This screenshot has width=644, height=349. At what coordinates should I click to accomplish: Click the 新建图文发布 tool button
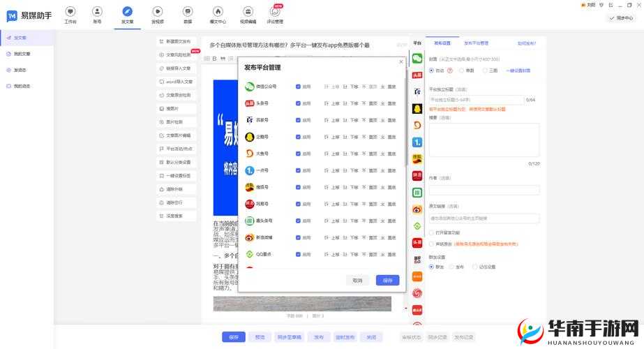177,41
